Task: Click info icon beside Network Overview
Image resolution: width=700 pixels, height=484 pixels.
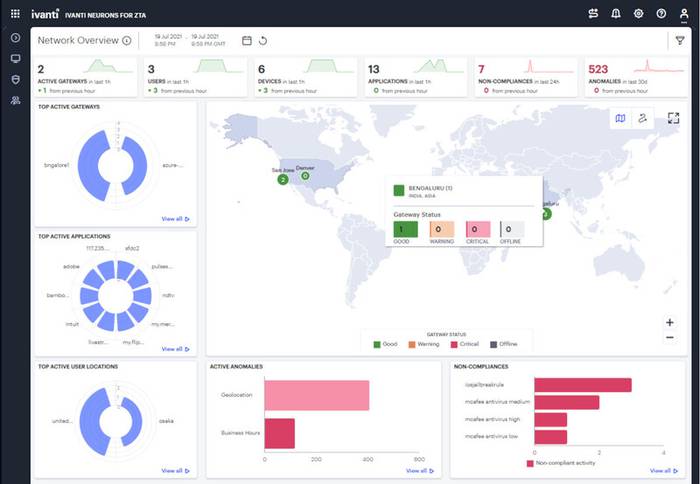Action: [x=127, y=41]
